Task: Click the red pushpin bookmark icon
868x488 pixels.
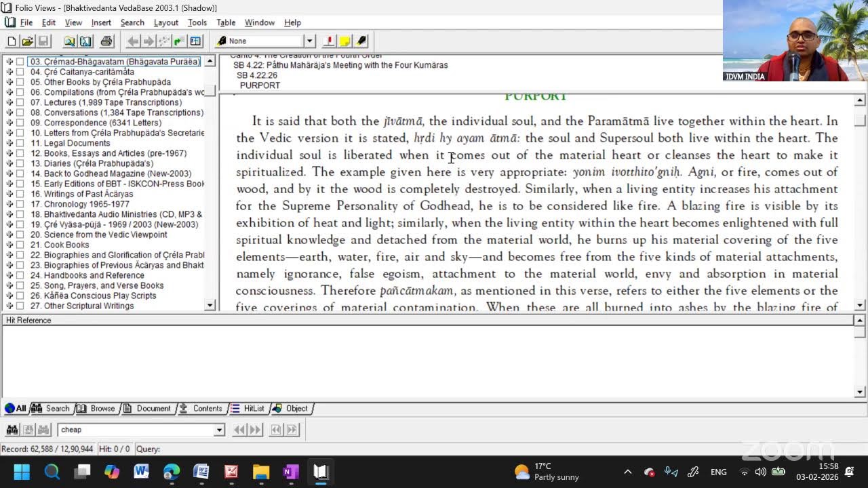Action: 330,41
